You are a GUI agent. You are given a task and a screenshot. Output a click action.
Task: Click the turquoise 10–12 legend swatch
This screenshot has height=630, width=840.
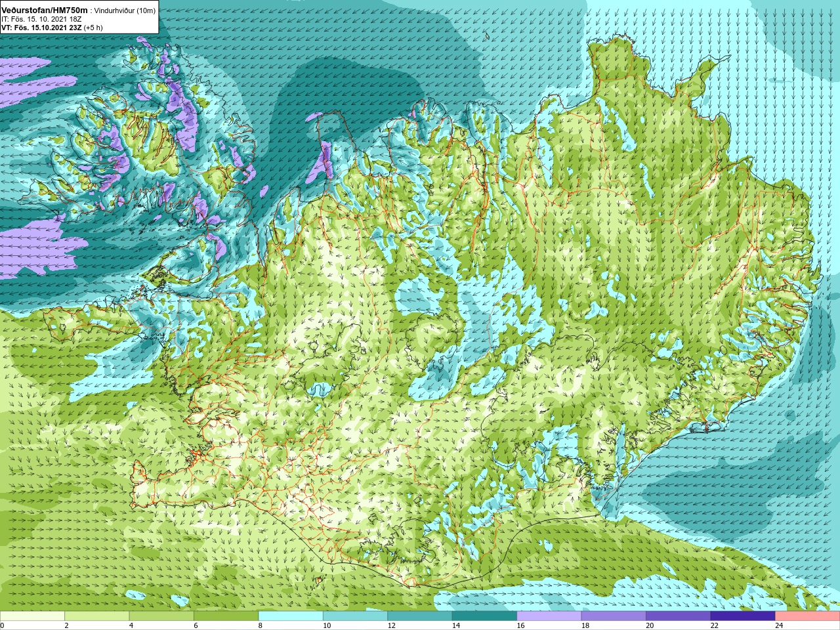click(355, 616)
